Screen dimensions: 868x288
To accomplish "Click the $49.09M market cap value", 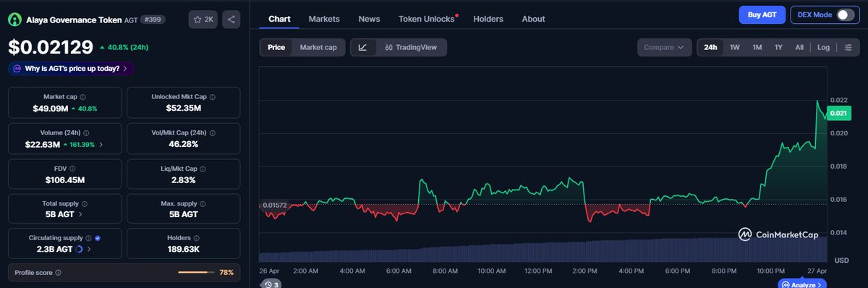I will click(51, 109).
